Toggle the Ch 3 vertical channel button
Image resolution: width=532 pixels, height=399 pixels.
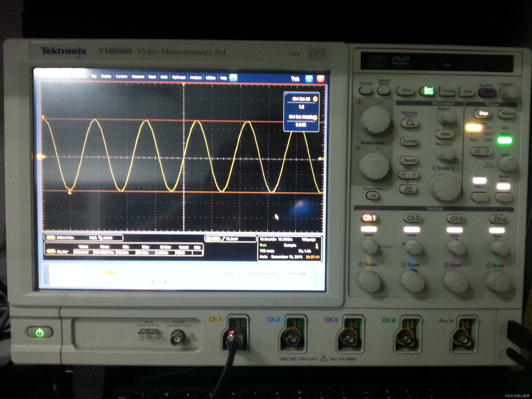click(x=456, y=219)
